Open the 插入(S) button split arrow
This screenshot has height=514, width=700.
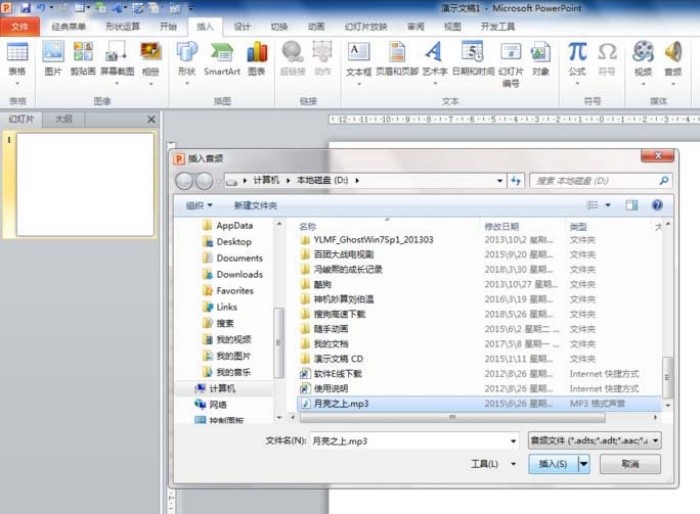click(584, 464)
